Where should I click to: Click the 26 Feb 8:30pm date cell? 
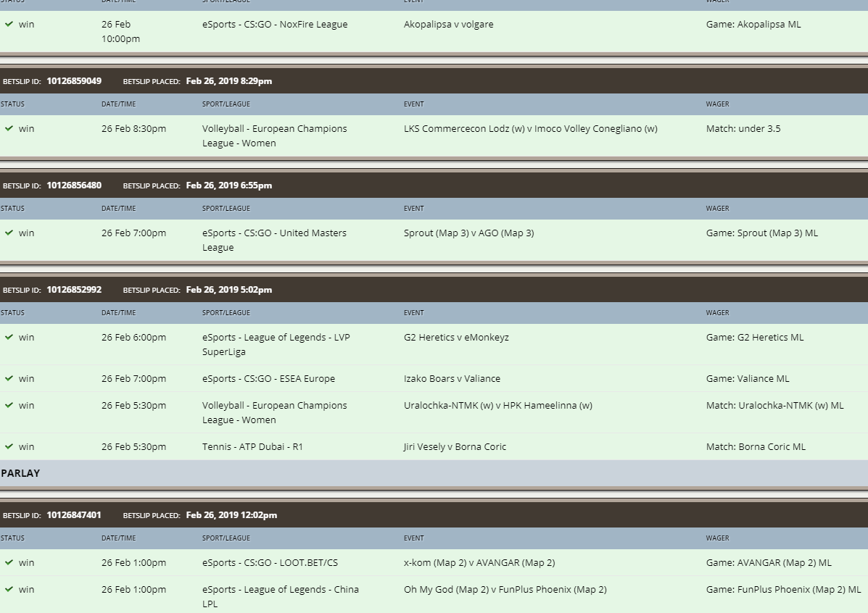[133, 128]
